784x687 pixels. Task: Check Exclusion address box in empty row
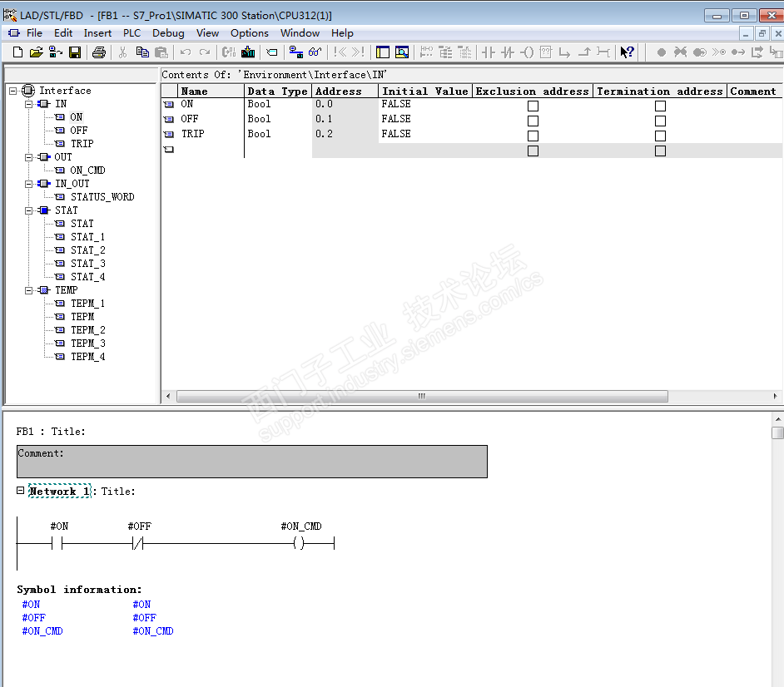[x=533, y=151]
